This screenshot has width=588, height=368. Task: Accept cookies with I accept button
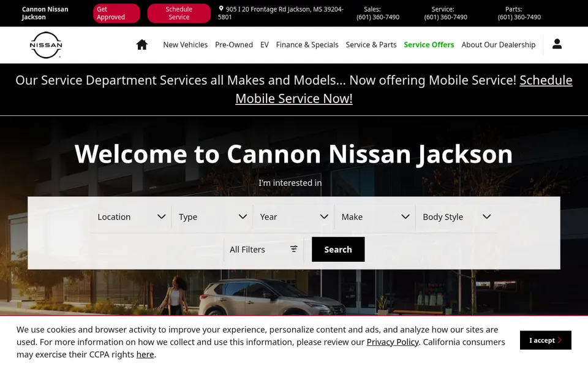pos(545,340)
